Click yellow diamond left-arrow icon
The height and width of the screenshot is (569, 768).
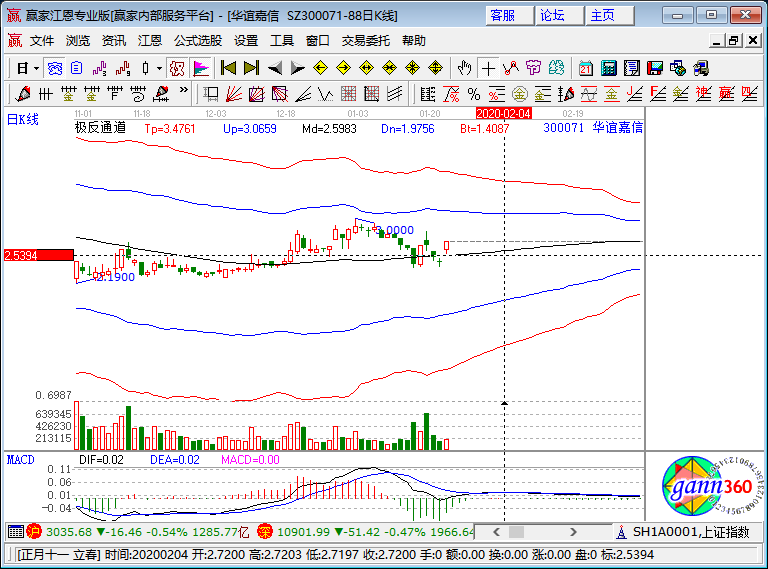pyautogui.click(x=320, y=68)
